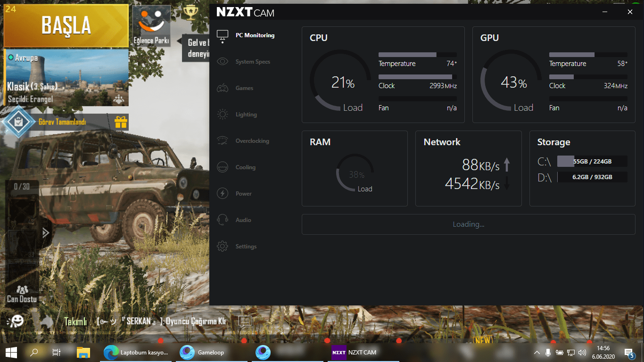Open the Windows notification center
This screenshot has height=362, width=644.
(x=629, y=353)
